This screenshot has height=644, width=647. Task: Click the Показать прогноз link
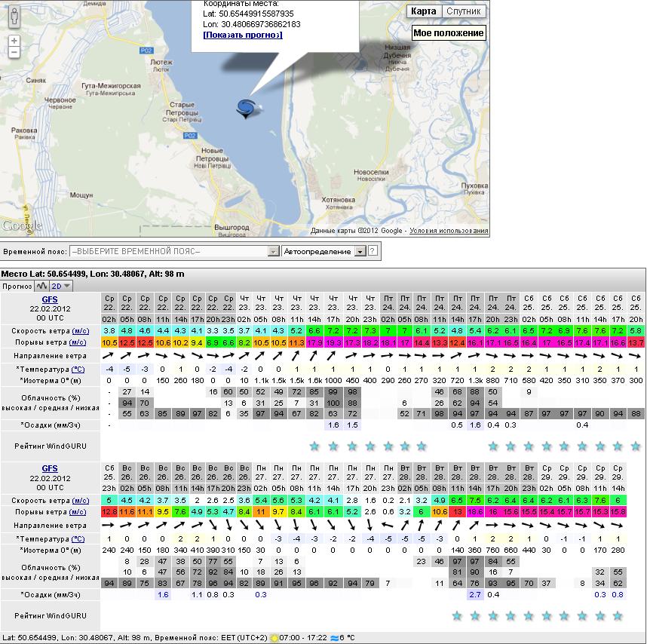point(242,35)
